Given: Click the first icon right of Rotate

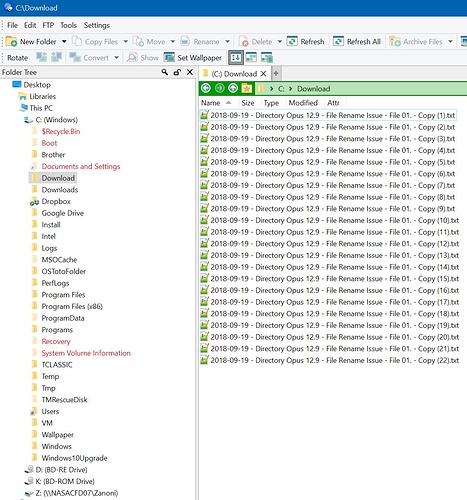Looking at the screenshot, I should tap(41, 57).
